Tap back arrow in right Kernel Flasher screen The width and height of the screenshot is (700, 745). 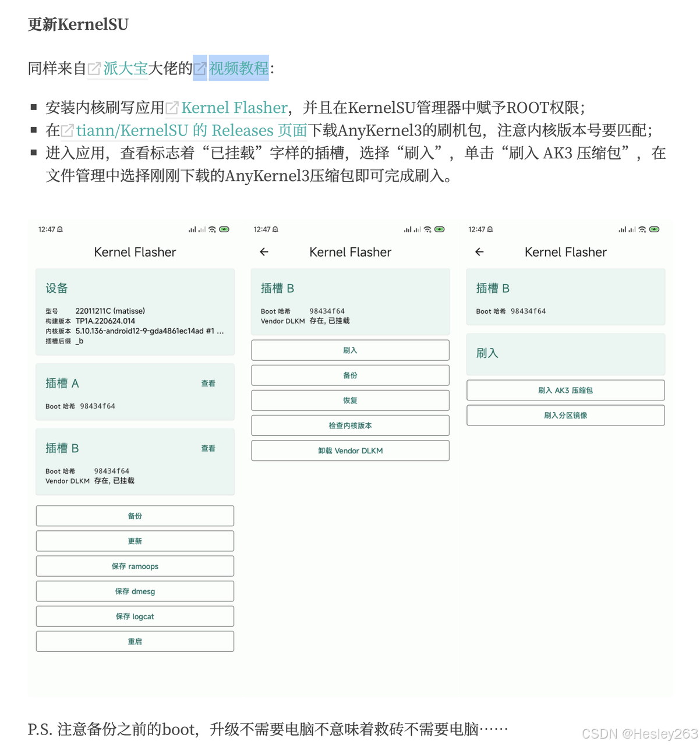pyautogui.click(x=479, y=252)
